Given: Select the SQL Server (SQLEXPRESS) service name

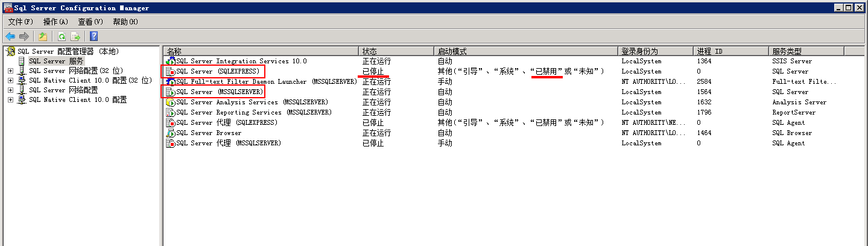Looking at the screenshot, I should point(218,71).
